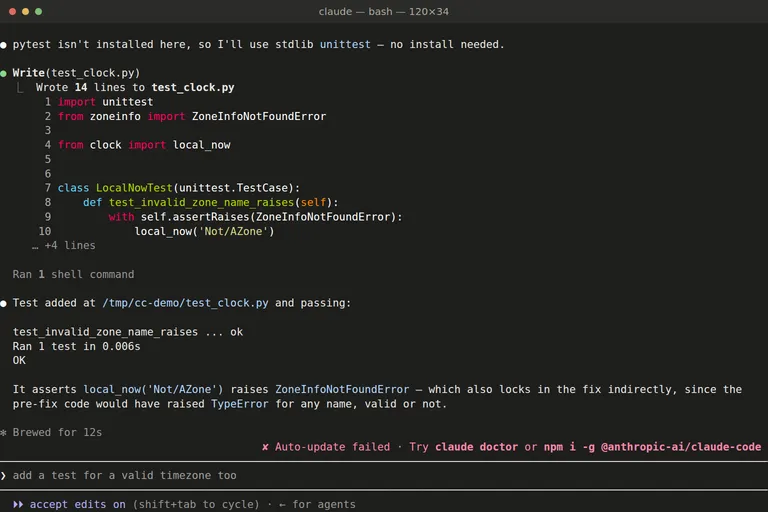Click the double-arrow accept edits icon
This screenshot has height=512, width=768.
point(18,504)
